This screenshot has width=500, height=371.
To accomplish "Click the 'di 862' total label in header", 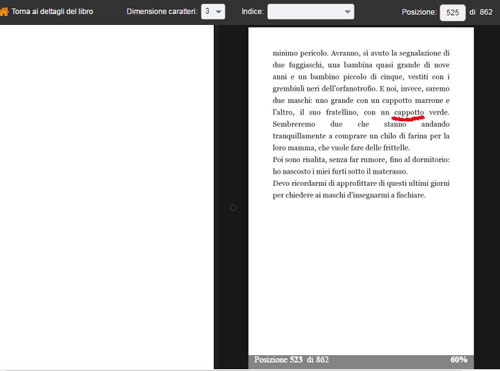I will coord(481,12).
